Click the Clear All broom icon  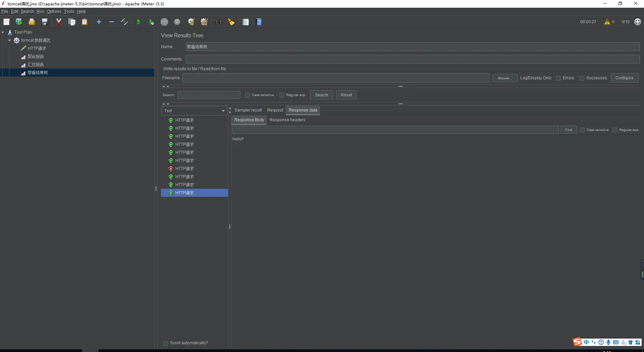point(204,22)
